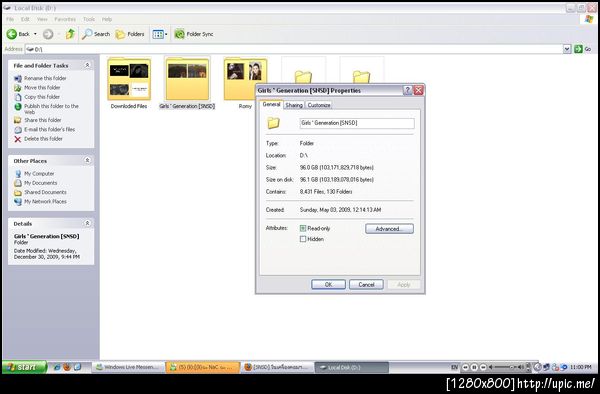Click Cancel in Properties dialog

pos(366,285)
